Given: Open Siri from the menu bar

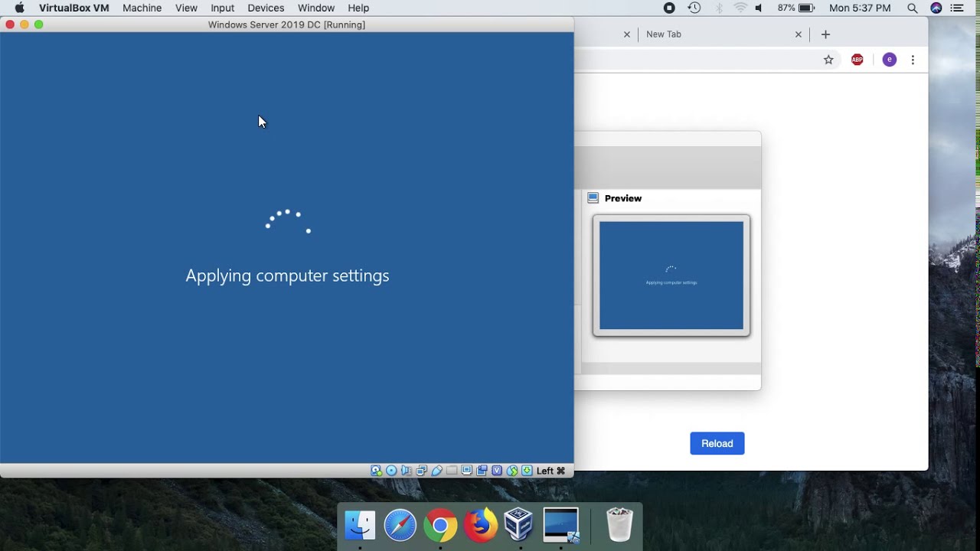Looking at the screenshot, I should [x=936, y=8].
